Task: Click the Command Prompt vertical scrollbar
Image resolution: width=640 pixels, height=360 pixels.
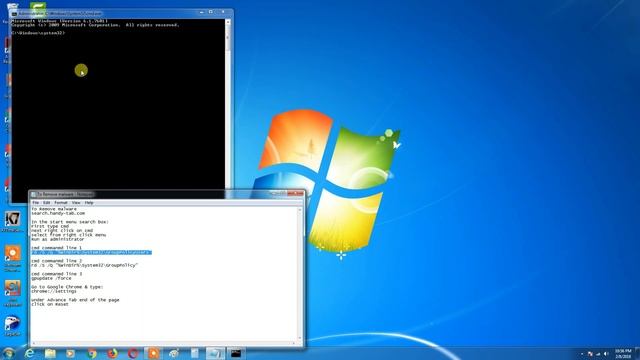Action: coord(228,104)
